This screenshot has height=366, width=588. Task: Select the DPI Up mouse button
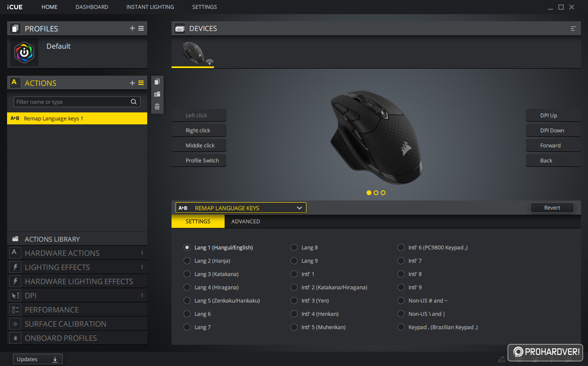(x=553, y=115)
